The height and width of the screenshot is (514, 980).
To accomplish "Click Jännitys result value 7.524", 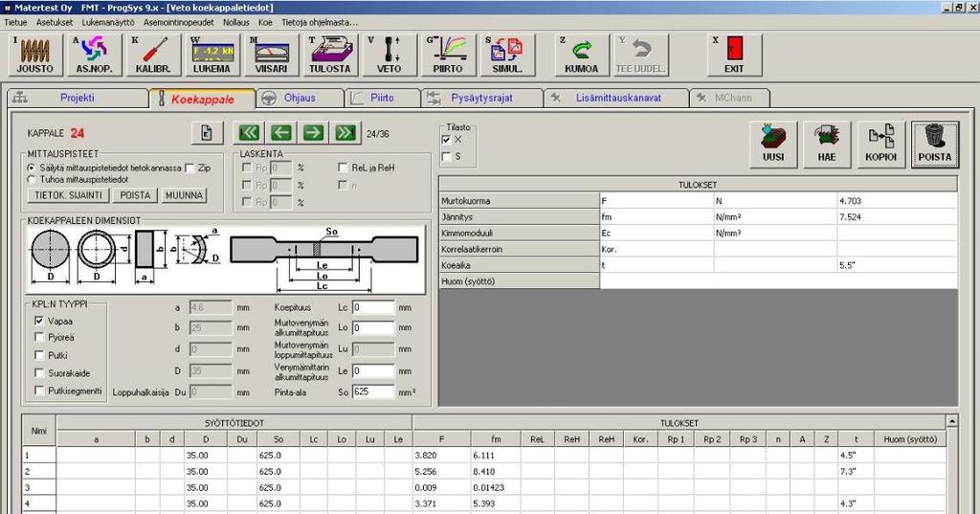I will tap(897, 217).
